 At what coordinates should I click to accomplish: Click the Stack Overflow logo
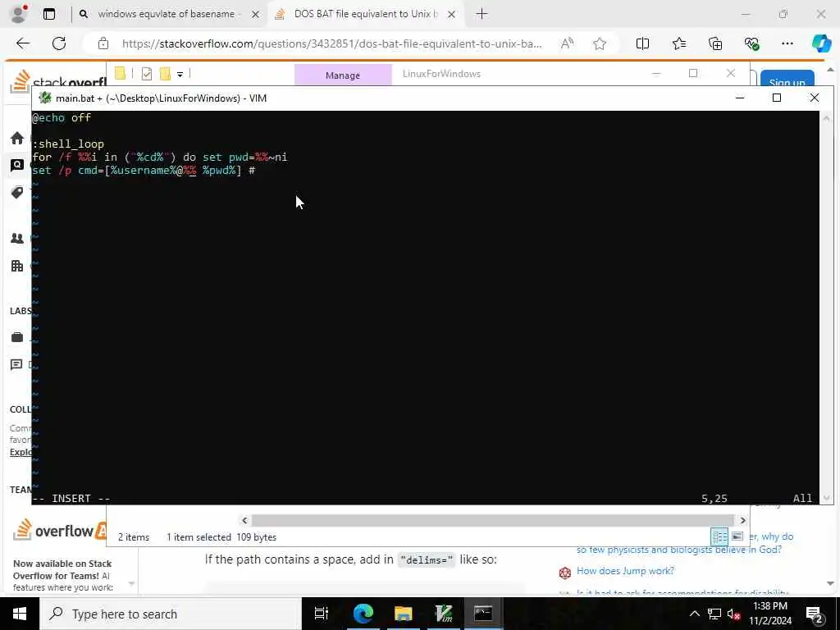(59, 81)
